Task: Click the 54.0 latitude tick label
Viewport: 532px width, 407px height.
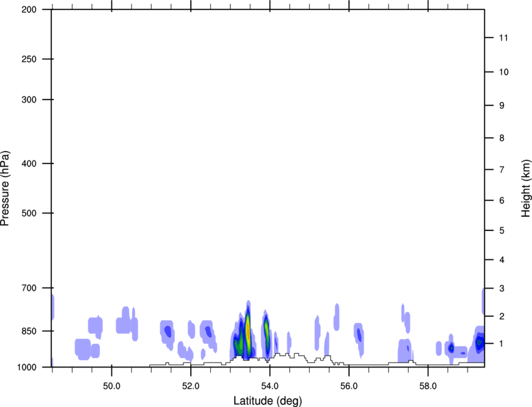Action: coord(270,386)
